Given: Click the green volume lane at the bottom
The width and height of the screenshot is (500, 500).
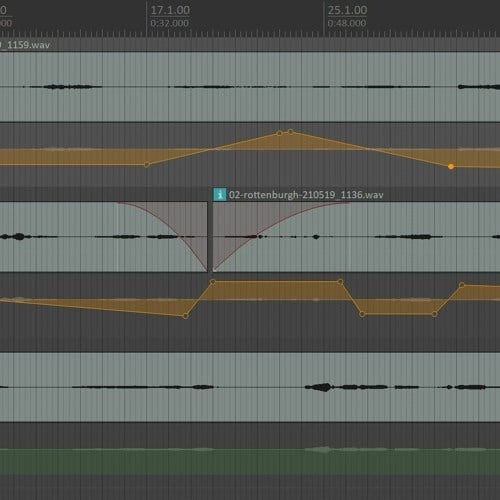Looking at the screenshot, I should coord(250,461).
